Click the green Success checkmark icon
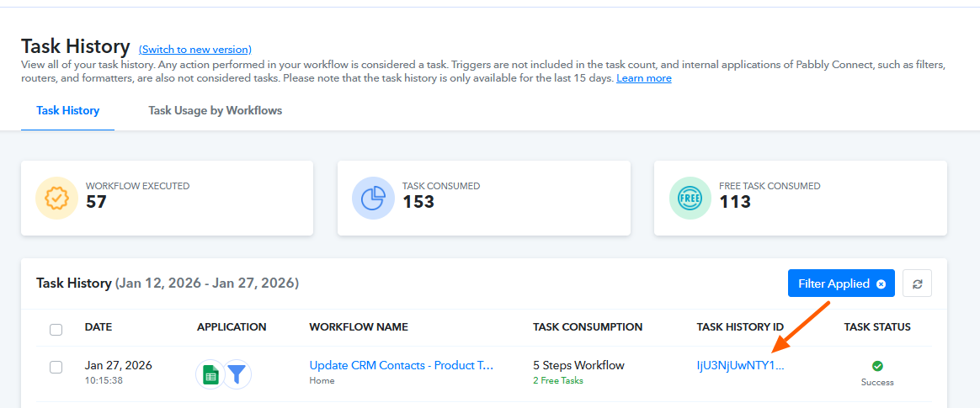The width and height of the screenshot is (980, 408). pyautogui.click(x=877, y=366)
